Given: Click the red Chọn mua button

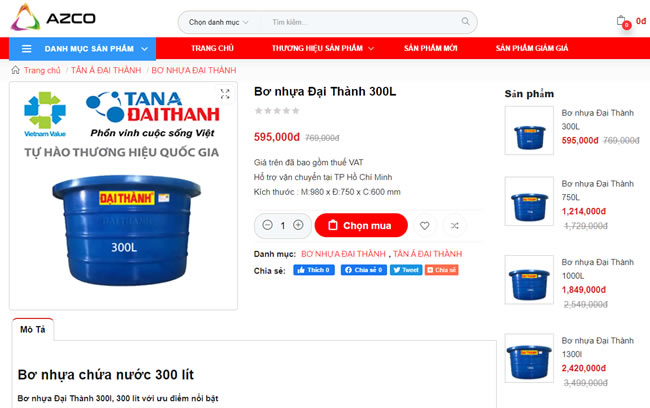Looking at the screenshot, I should 361,226.
